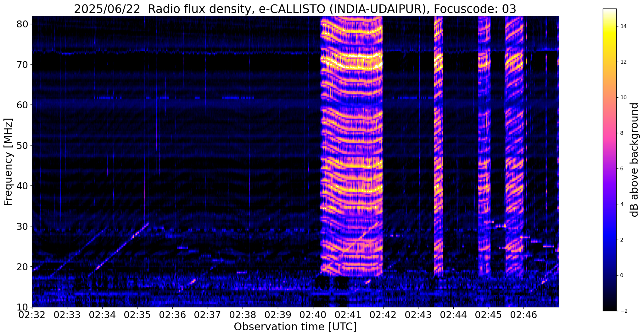Click the 02:34 time tick label

click(102, 315)
